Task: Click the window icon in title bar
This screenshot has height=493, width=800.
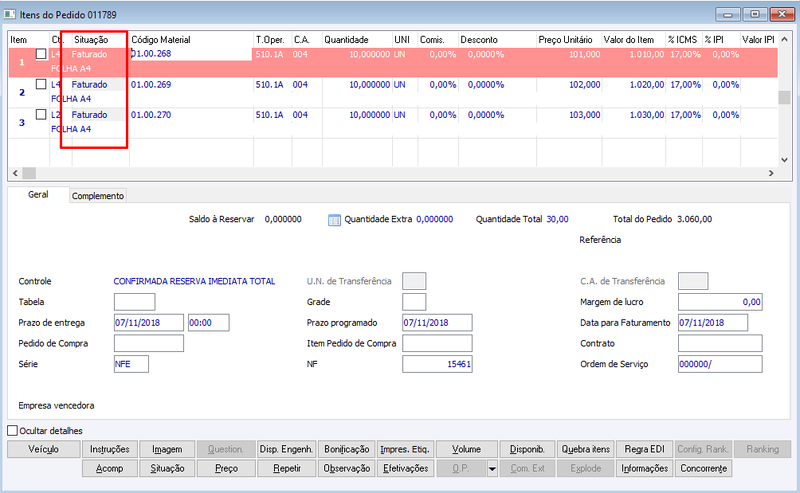Action: tap(10, 14)
